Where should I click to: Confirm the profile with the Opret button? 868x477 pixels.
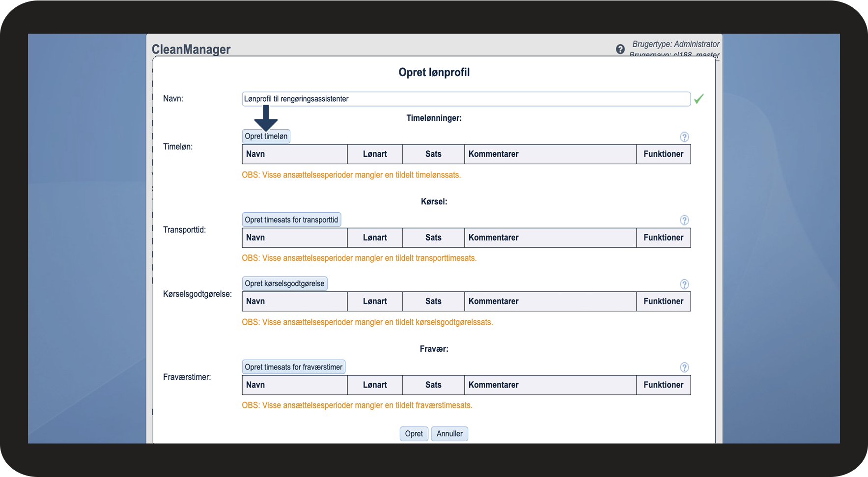pos(414,434)
